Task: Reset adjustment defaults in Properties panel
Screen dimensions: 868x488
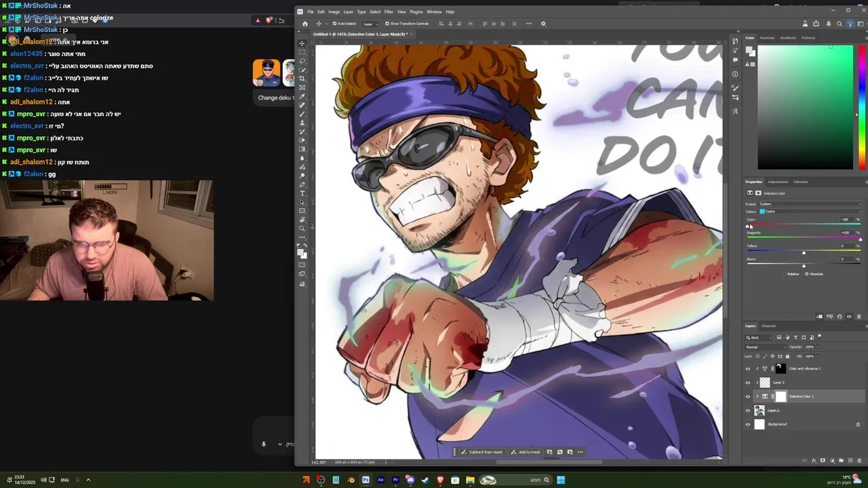Action: point(840,317)
